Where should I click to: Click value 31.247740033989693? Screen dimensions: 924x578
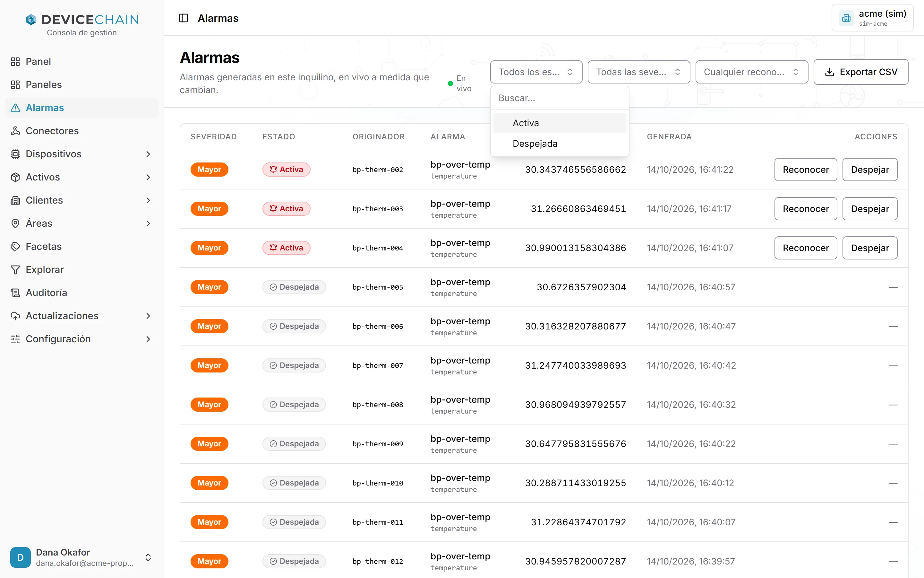(x=575, y=365)
